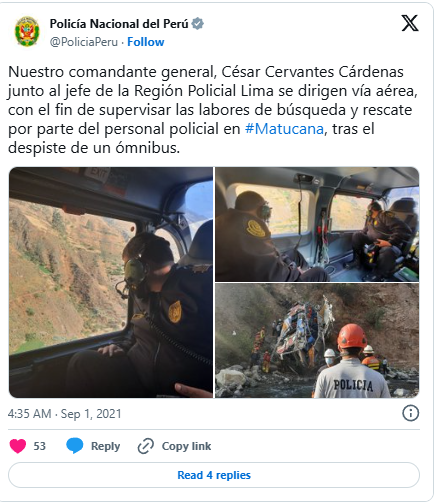Open the #Matucana hashtag
This screenshot has width=434, height=502.
(284, 129)
